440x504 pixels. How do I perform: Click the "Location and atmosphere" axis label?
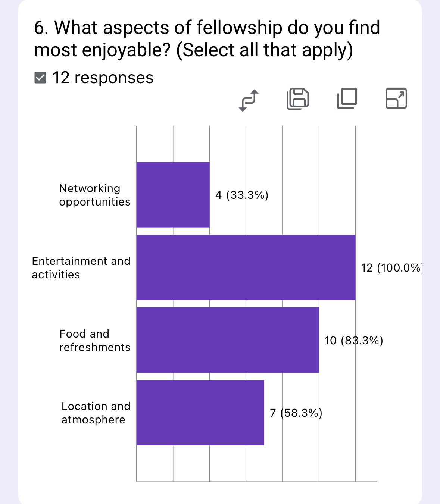coord(96,413)
